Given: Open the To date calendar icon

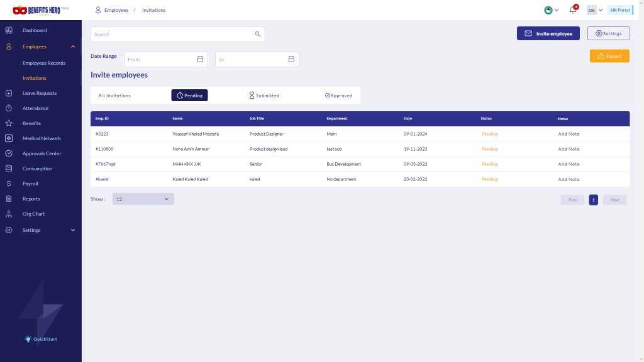Looking at the screenshot, I should (291, 59).
